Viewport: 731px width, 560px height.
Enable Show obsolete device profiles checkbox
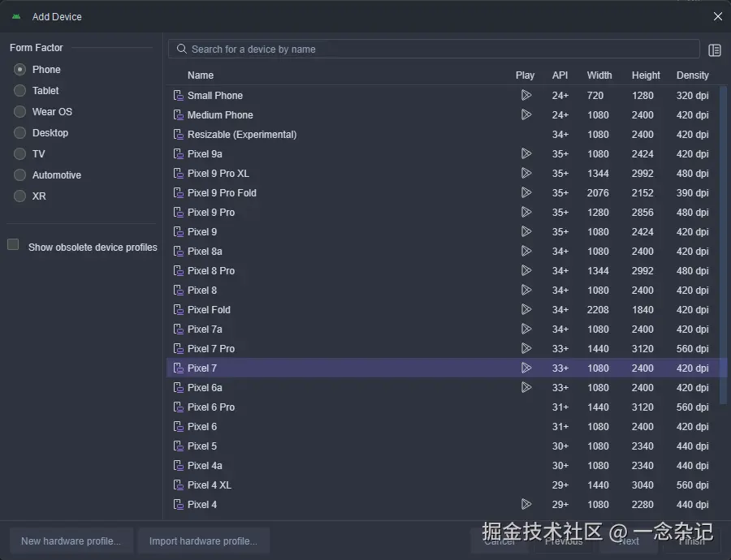[x=13, y=244]
